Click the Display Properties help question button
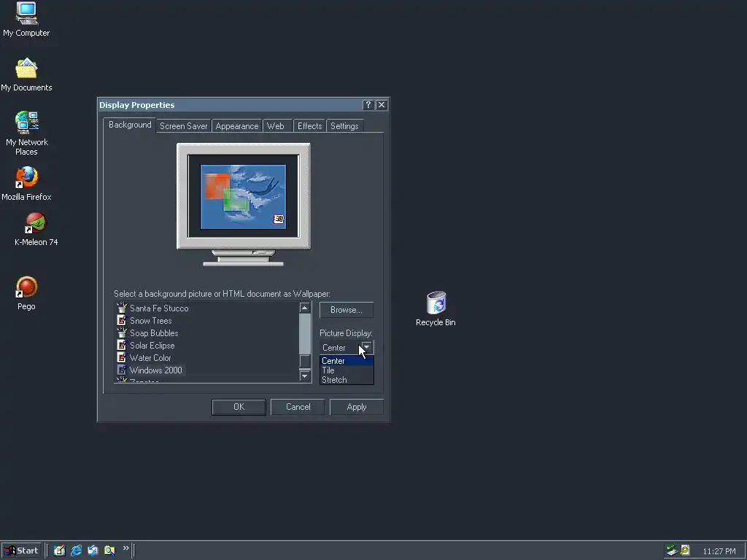Image resolution: width=747 pixels, height=560 pixels. 368,105
